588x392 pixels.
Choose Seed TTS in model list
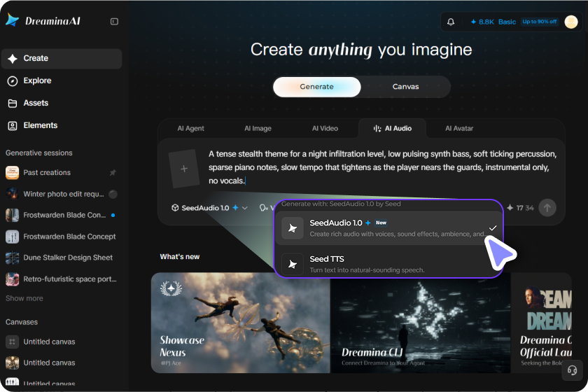(x=389, y=264)
